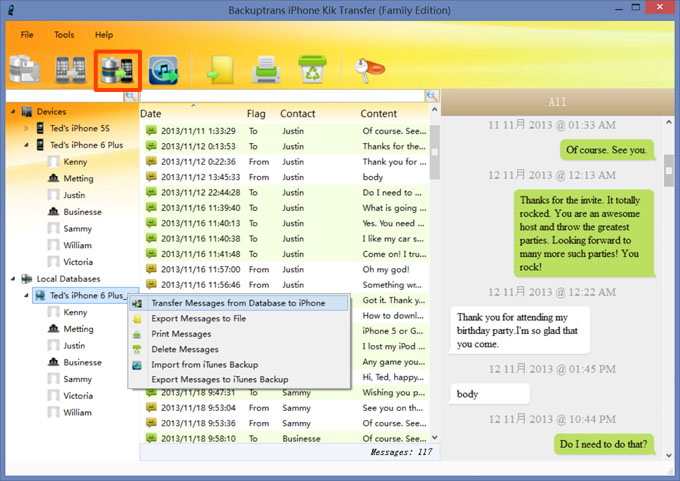The width and height of the screenshot is (680, 481).
Task: Click the phone-to-phone transfer toolbar icon
Action: click(71, 69)
